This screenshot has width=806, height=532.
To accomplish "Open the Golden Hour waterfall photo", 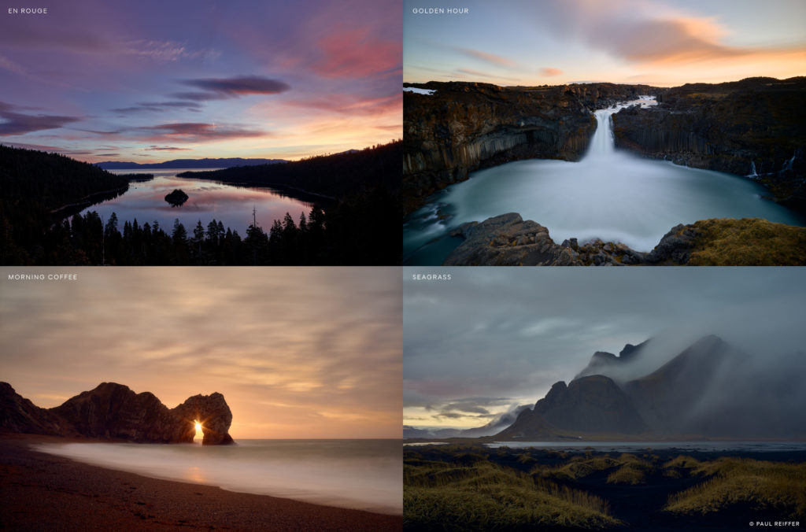I will pos(604,133).
